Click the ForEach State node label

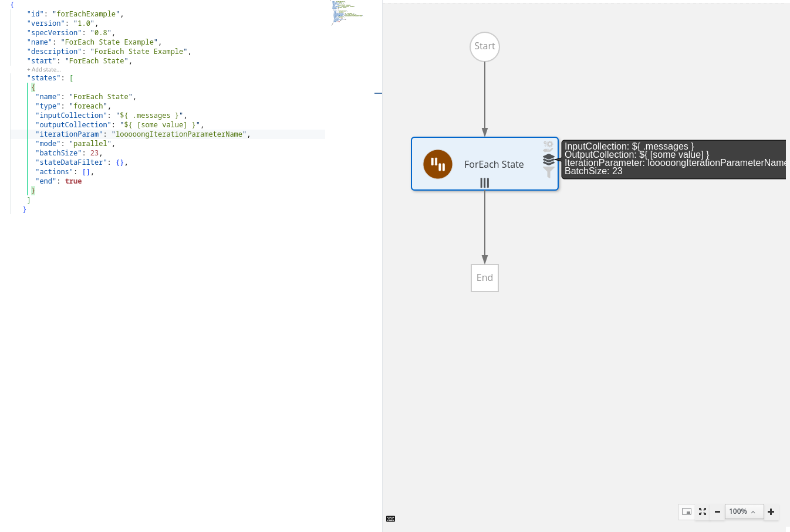[x=494, y=165]
